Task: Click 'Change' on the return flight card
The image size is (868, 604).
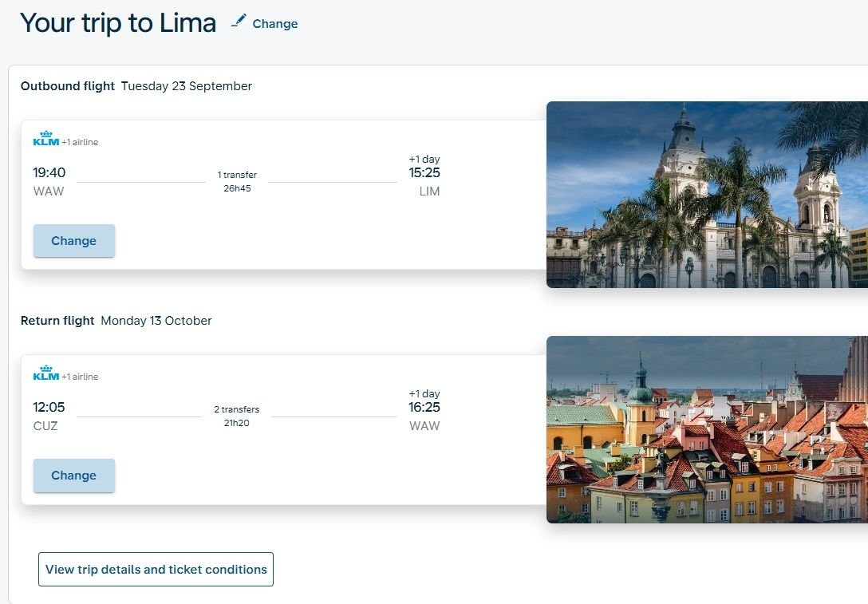Action: pos(73,475)
